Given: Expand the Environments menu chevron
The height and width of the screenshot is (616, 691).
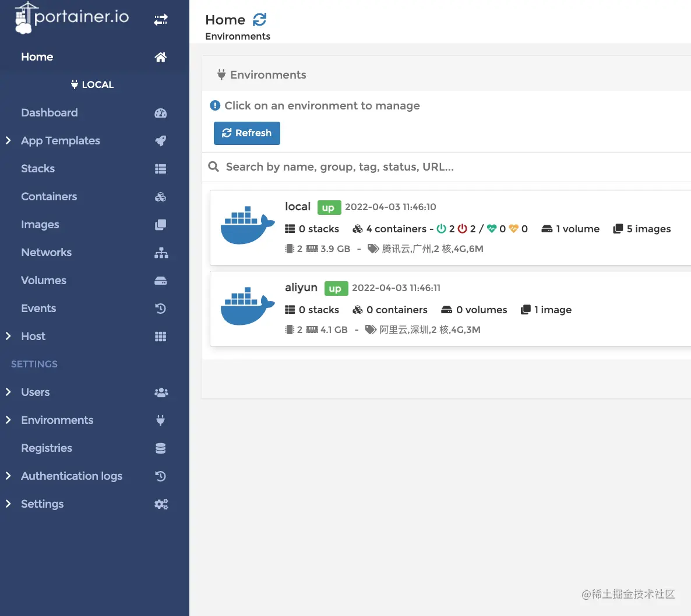Looking at the screenshot, I should (x=8, y=420).
